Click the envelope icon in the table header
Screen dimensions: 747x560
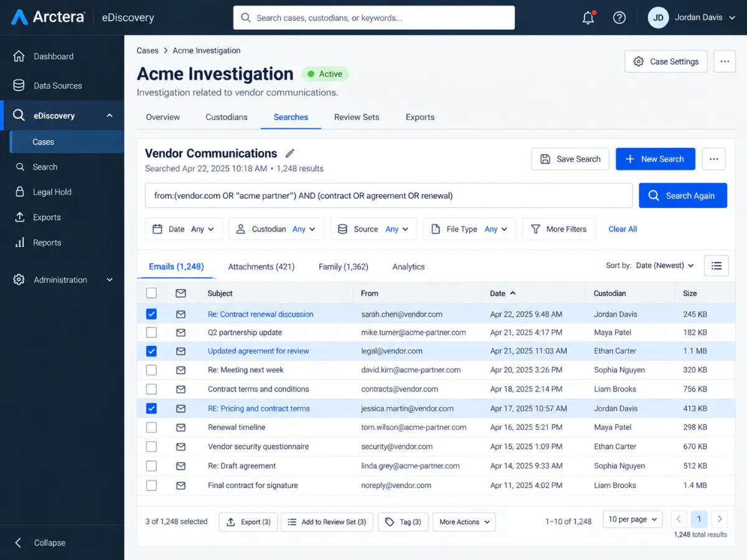(181, 293)
